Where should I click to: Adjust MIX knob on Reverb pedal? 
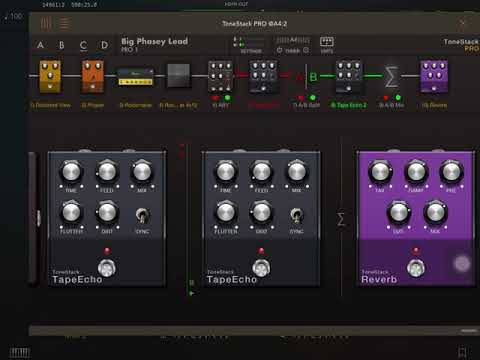[435, 213]
